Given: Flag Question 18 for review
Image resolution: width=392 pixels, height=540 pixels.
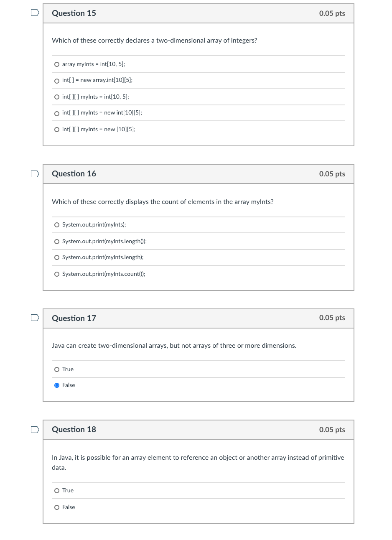Looking at the screenshot, I should click(x=35, y=429).
